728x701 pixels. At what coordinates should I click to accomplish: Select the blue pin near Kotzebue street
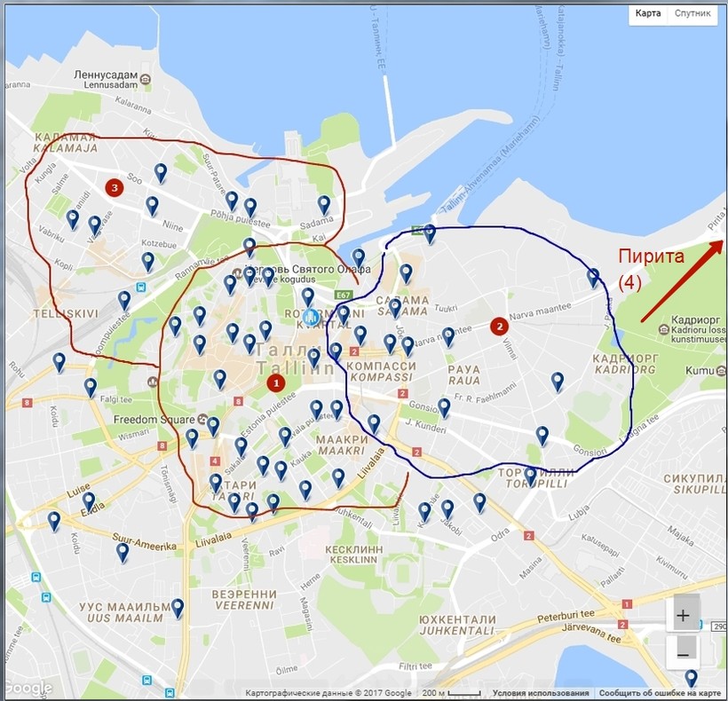point(148,262)
